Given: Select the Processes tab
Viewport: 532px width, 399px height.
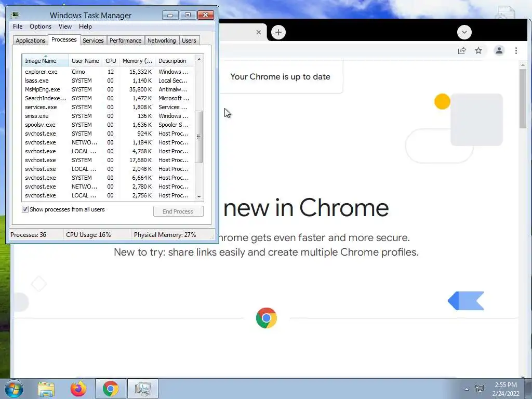Looking at the screenshot, I should click(64, 39).
